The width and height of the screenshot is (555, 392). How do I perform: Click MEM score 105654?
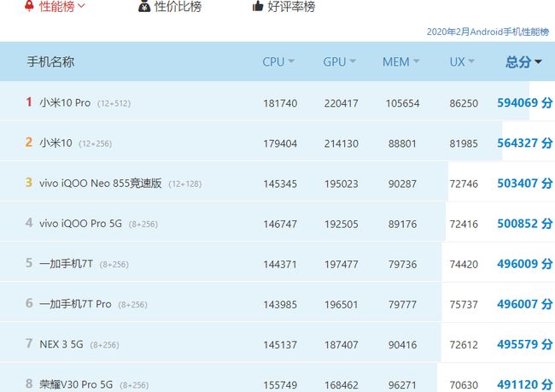(x=402, y=103)
